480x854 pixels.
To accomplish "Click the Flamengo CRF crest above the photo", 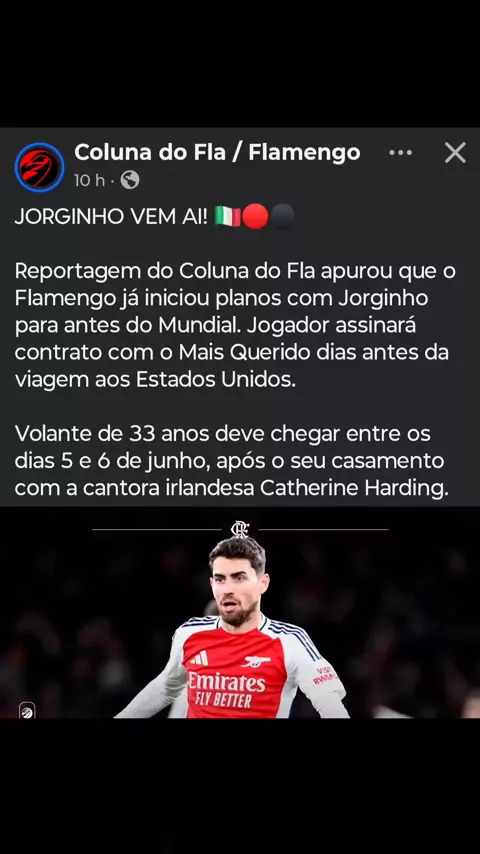I will tap(240, 529).
